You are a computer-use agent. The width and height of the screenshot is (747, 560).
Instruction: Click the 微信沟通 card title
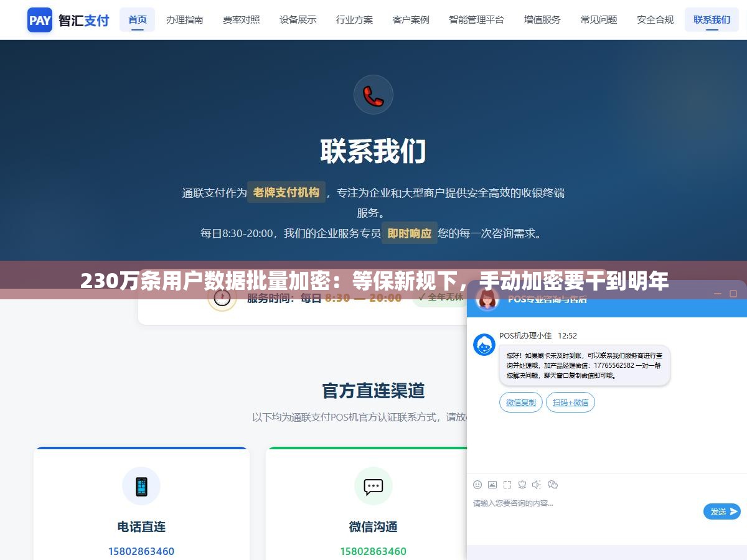[x=374, y=526]
